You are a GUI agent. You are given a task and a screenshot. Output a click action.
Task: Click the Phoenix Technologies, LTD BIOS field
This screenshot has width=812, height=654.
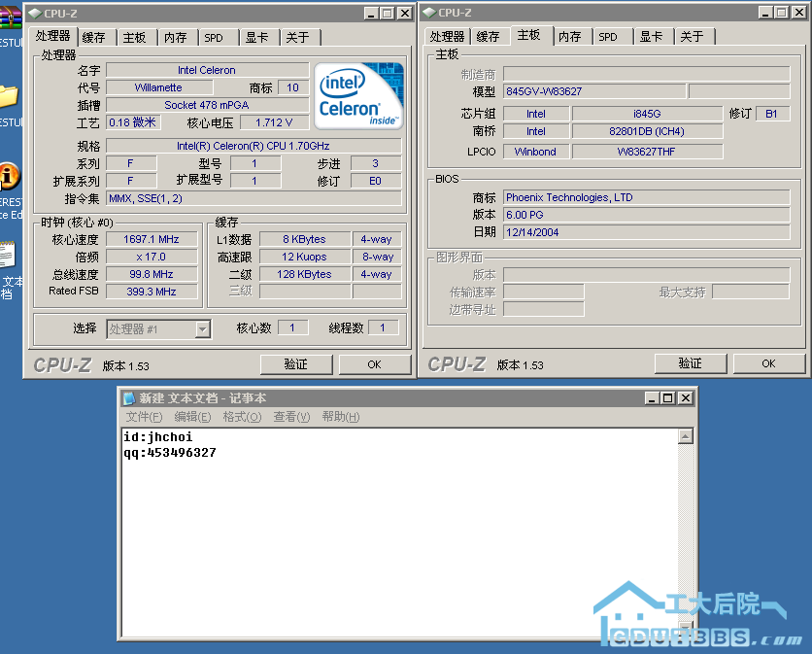(x=647, y=197)
